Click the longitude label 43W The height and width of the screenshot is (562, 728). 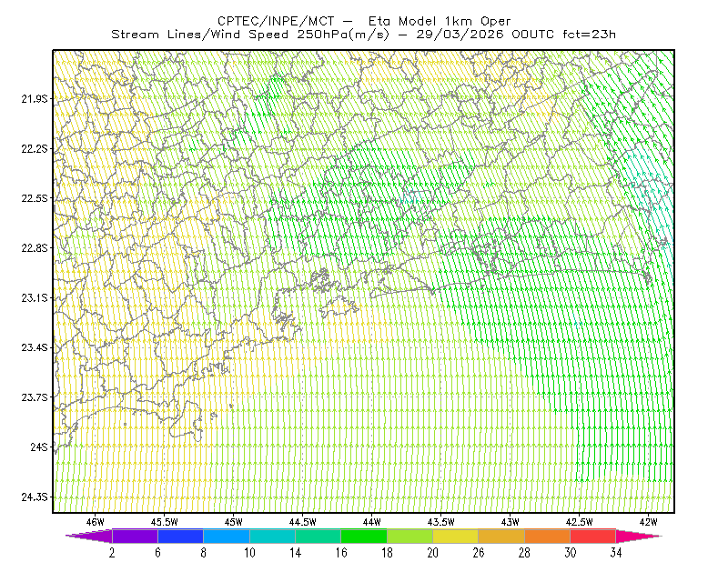click(511, 522)
